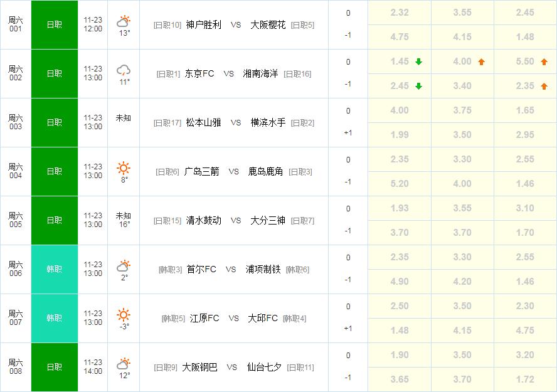Select odds 3.65 for 大阪钢巴 handicap -1
Viewport: 557px width, 392px height.
(x=400, y=379)
